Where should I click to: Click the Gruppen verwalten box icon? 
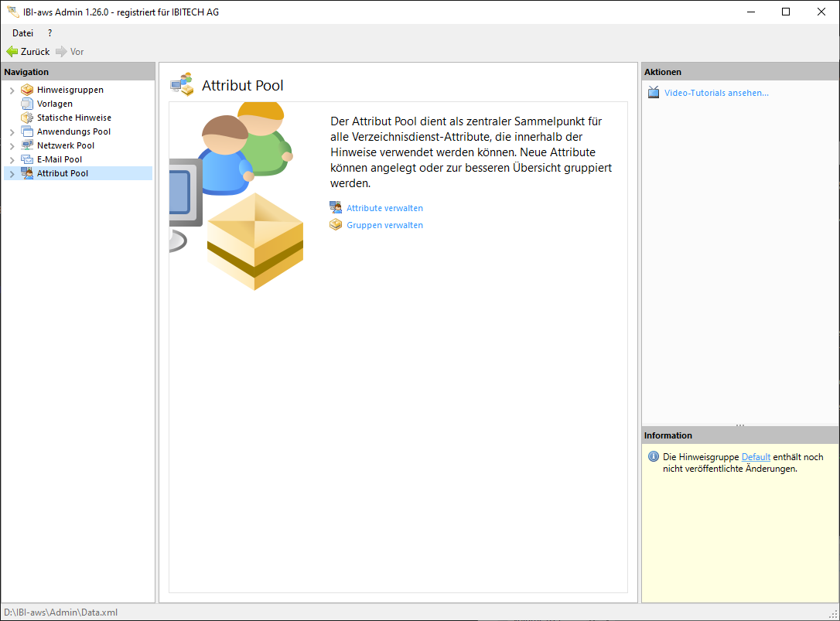click(x=336, y=225)
